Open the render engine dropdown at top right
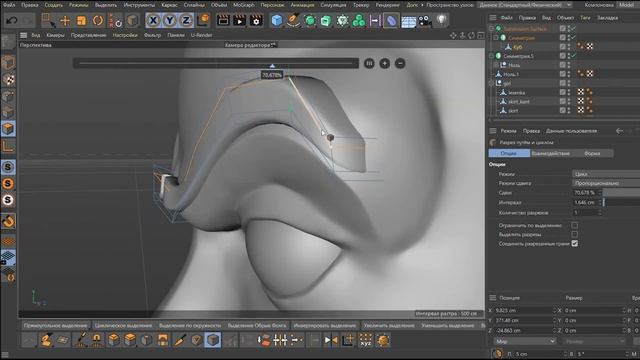Screen dimensions: 640x360 524,5
